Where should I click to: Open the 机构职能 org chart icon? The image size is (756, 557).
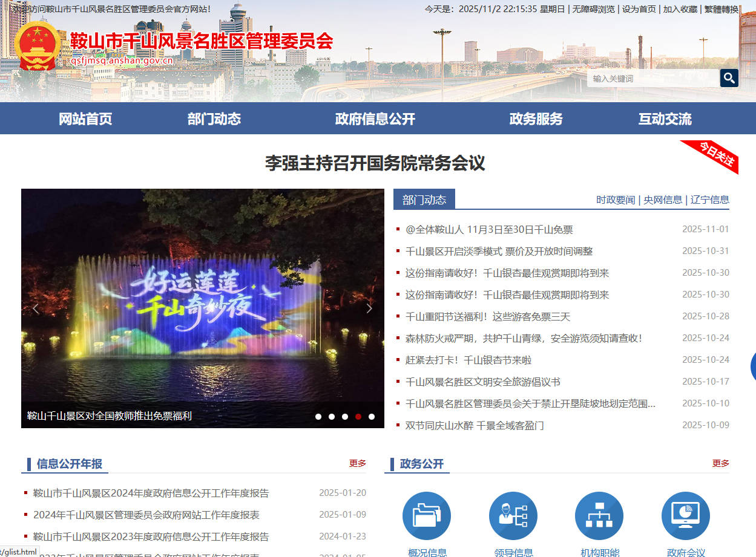point(599,516)
